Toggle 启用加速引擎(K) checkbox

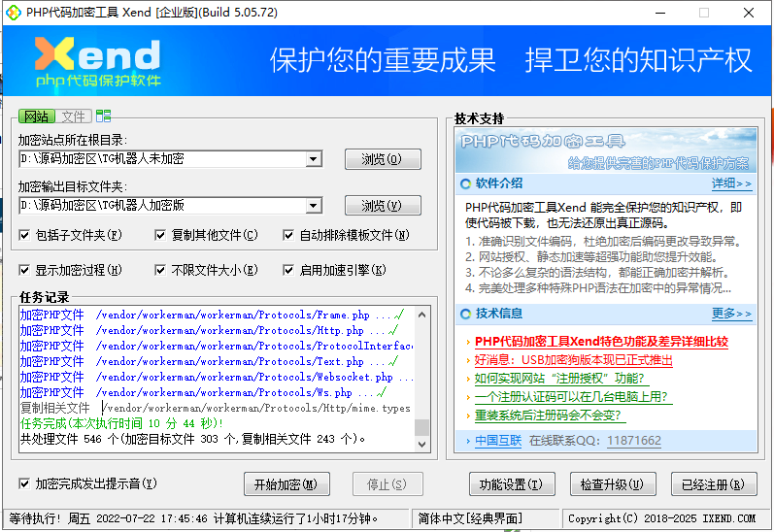click(x=288, y=271)
